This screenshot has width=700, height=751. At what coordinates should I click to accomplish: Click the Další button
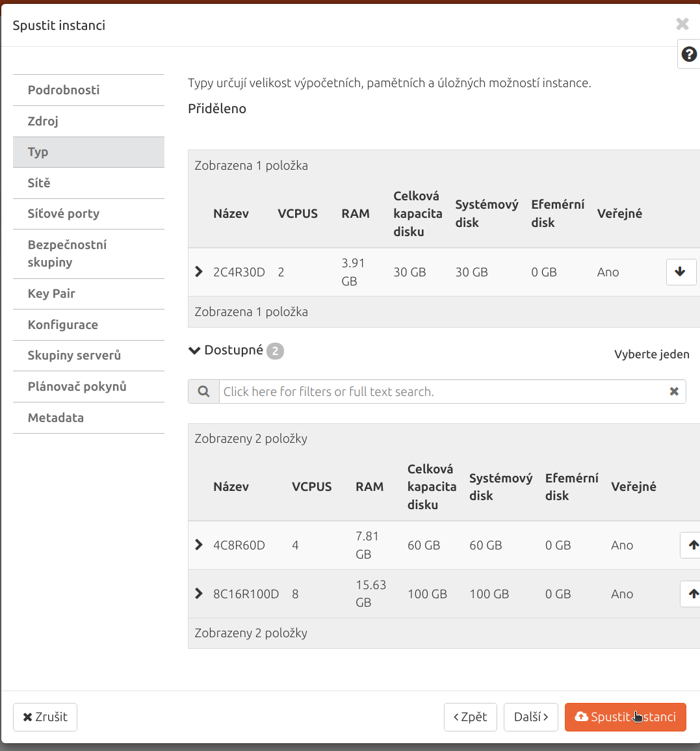(531, 717)
